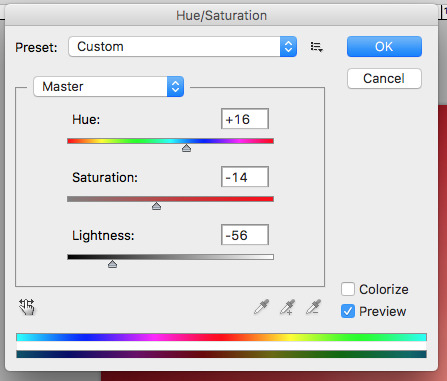Open the Preset dropdown showing Custom
Screen dimensions: 447x381
pyautogui.click(x=183, y=47)
